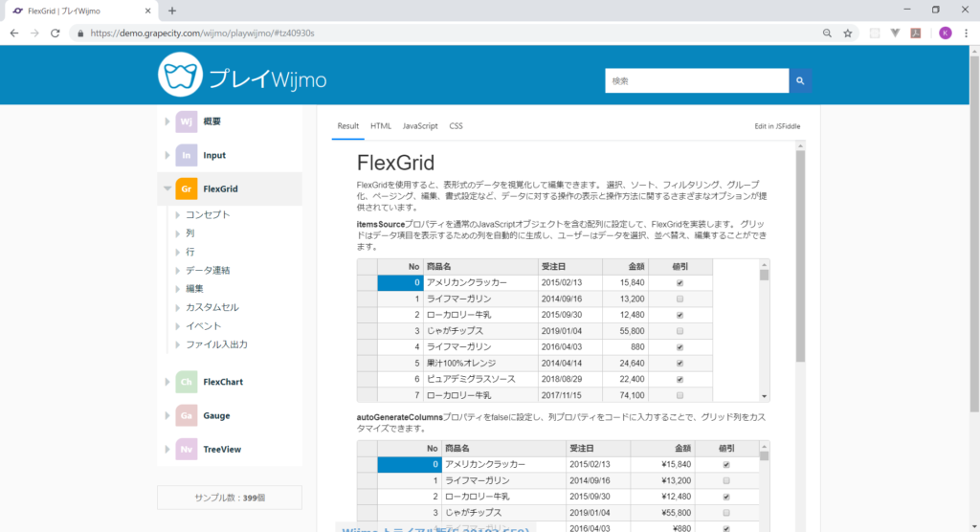980x532 pixels.
Task: Click the サンプル数：399個 box
Action: click(x=230, y=499)
